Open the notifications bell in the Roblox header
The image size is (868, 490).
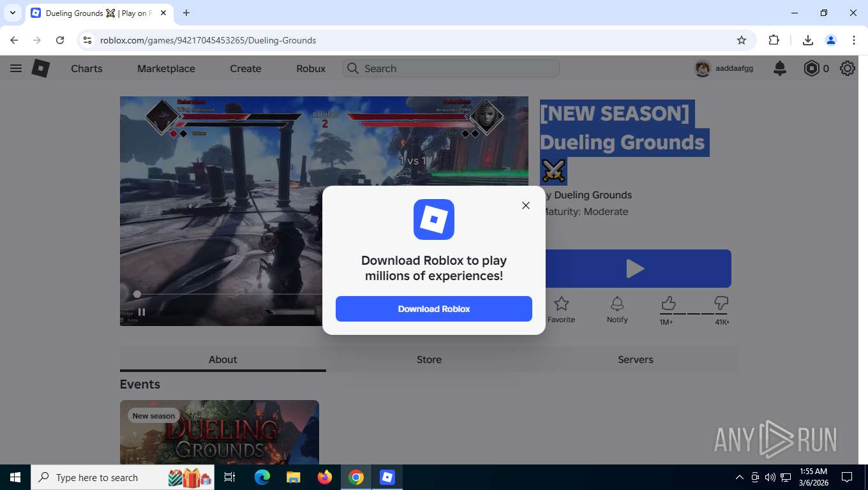780,68
